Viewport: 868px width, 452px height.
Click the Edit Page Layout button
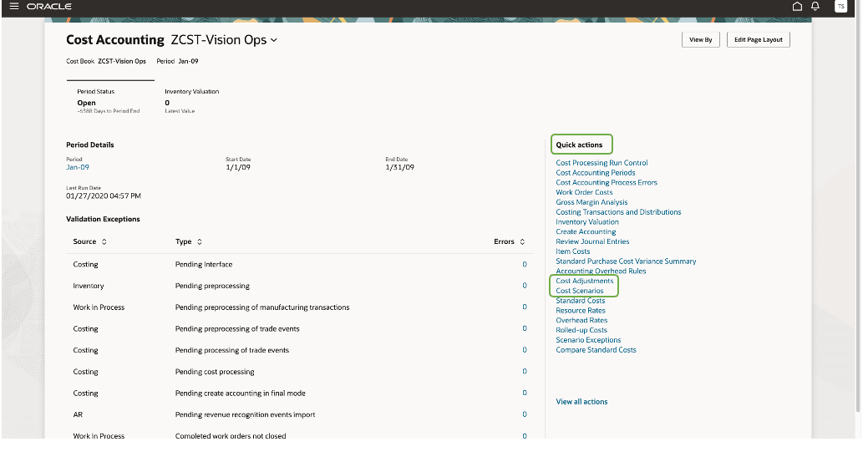click(758, 40)
